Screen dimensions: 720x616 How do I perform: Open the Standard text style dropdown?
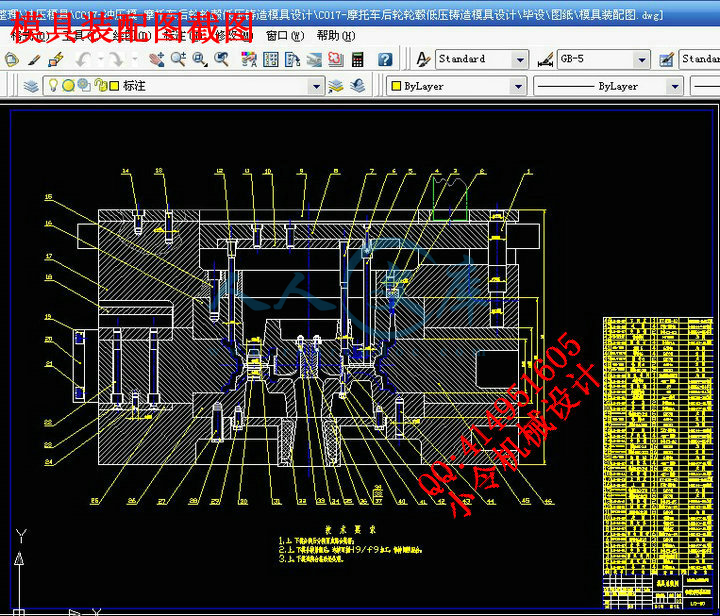[x=520, y=60]
